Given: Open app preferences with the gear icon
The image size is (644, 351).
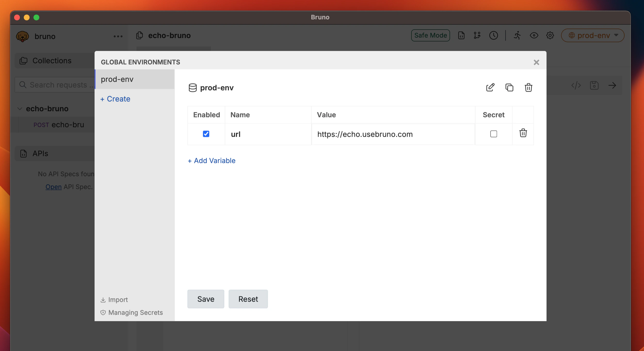Looking at the screenshot, I should (550, 35).
